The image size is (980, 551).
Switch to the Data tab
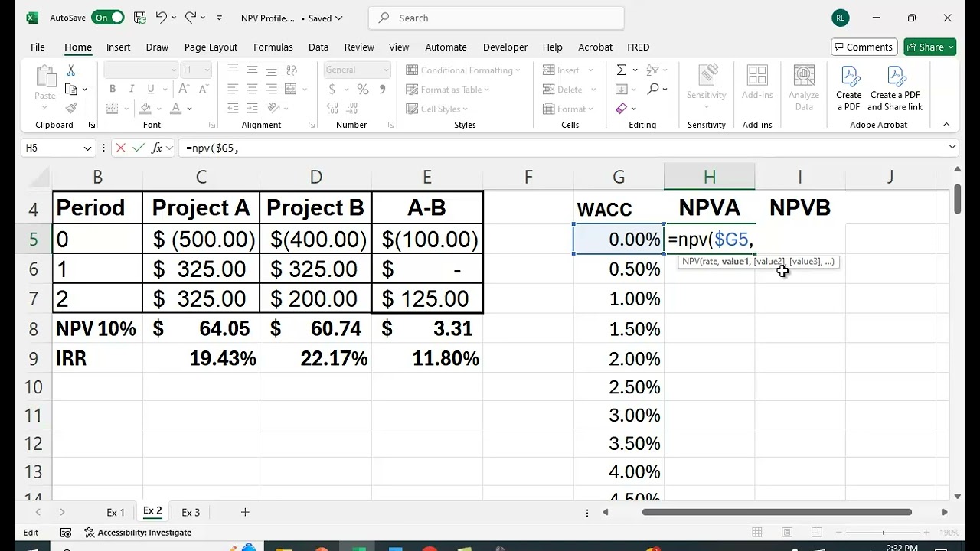[318, 47]
